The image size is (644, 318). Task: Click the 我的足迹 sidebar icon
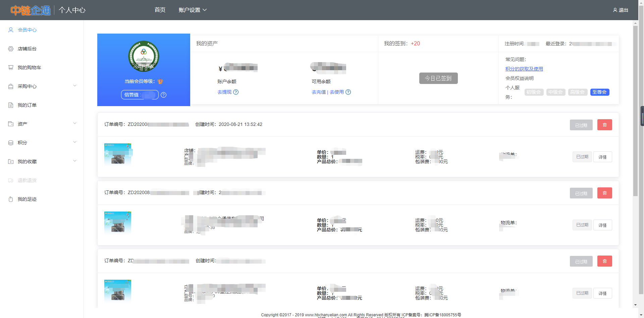11,199
